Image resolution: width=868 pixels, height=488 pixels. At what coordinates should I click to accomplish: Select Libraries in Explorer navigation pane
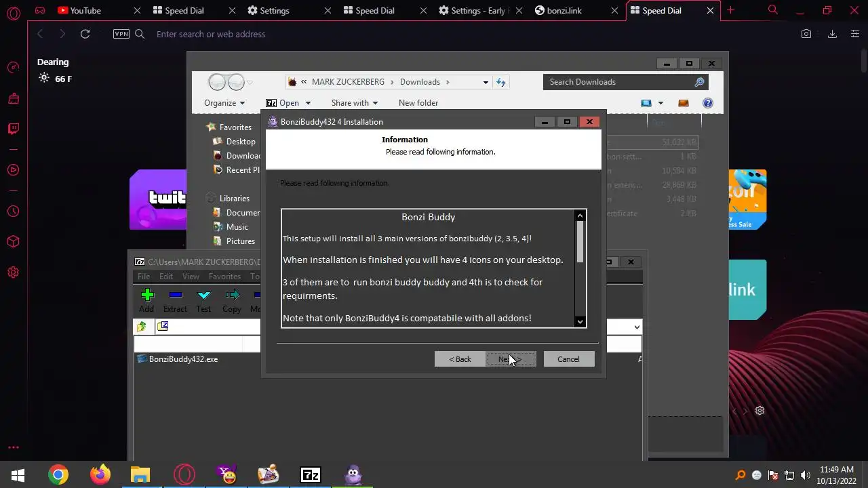pyautogui.click(x=235, y=199)
